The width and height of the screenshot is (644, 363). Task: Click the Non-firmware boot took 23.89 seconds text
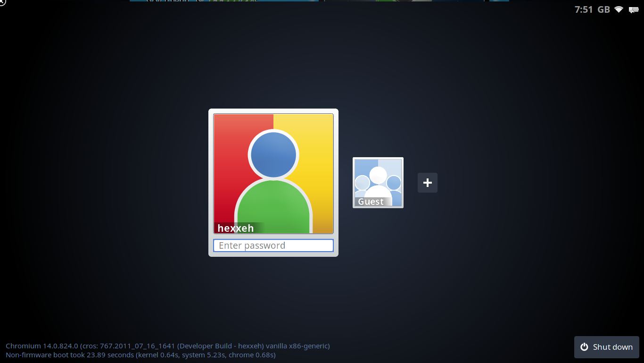(x=140, y=355)
